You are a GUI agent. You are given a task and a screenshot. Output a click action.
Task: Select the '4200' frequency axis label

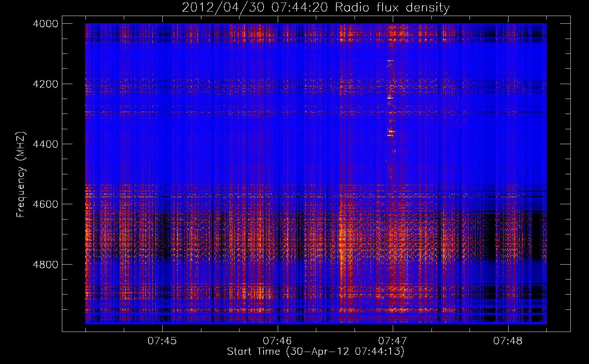(45, 84)
